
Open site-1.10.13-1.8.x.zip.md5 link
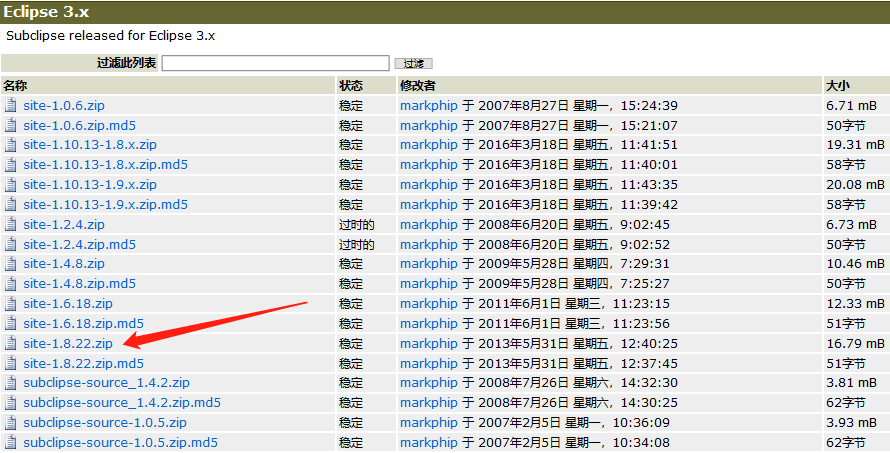106,165
